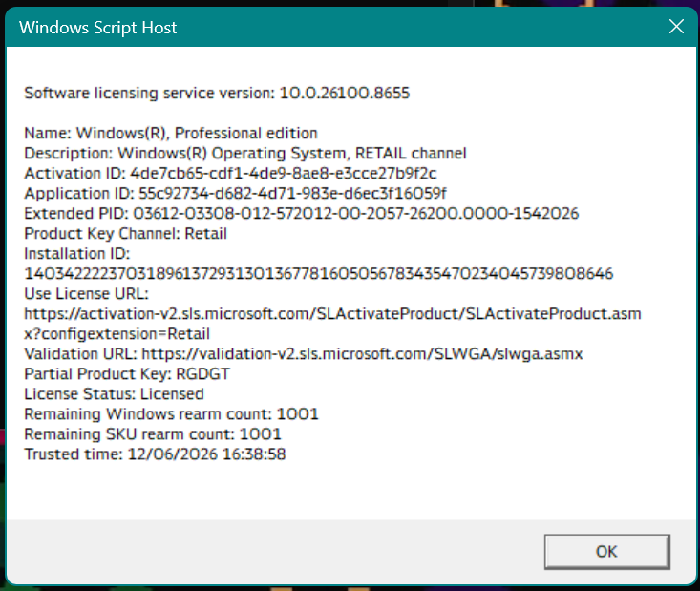Click the Remaining SKU rearm count line
Image resolution: width=700 pixels, height=591 pixels.
tap(153, 433)
